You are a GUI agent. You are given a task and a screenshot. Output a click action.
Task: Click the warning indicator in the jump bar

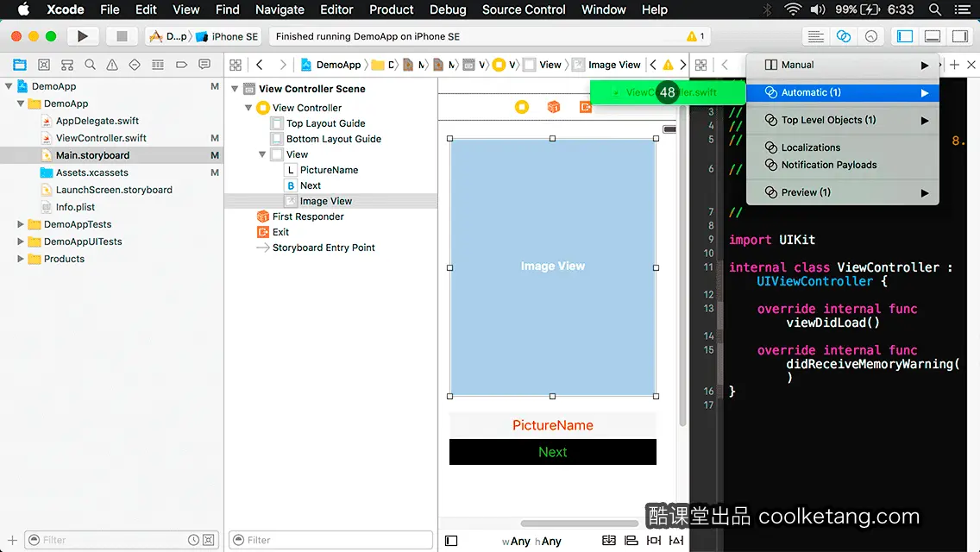click(x=668, y=65)
